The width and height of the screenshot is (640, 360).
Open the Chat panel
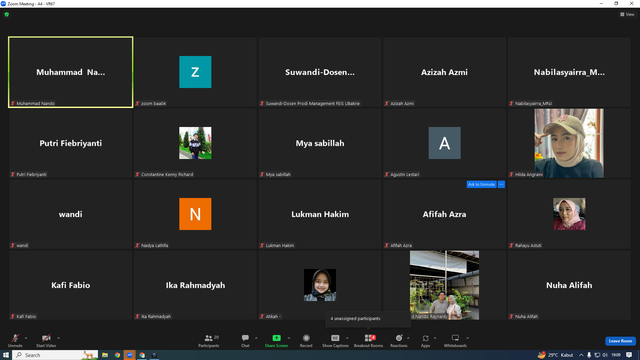(245, 340)
